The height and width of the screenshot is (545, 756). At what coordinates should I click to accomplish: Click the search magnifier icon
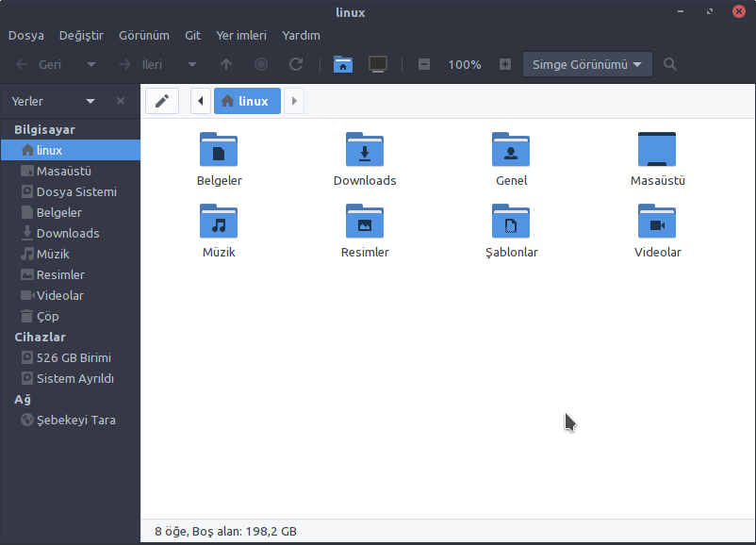670,64
